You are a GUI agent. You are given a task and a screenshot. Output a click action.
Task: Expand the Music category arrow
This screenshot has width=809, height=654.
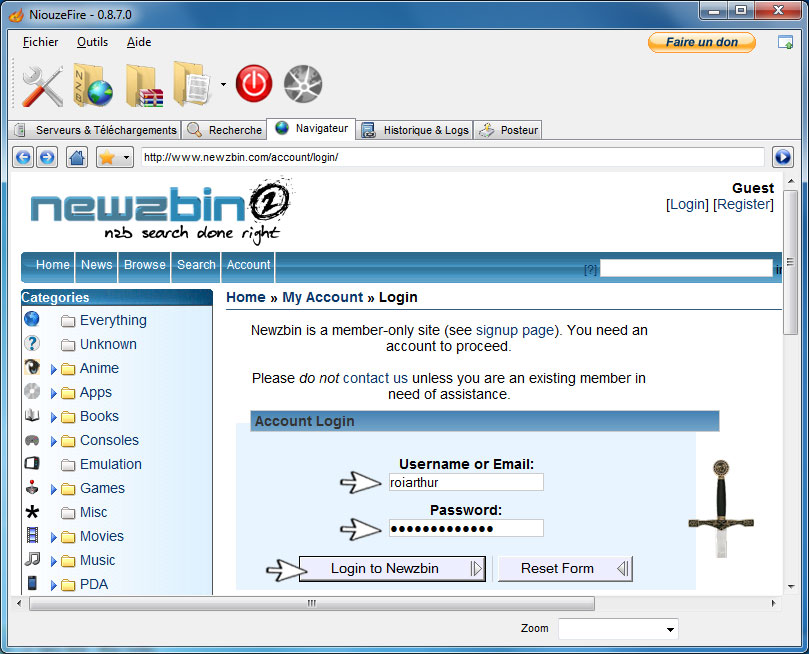53,562
